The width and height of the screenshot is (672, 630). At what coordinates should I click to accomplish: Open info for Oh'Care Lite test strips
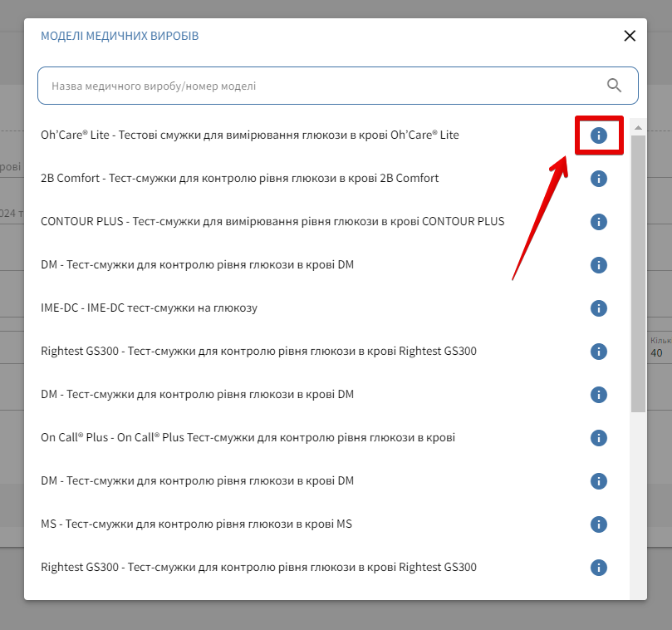598,135
